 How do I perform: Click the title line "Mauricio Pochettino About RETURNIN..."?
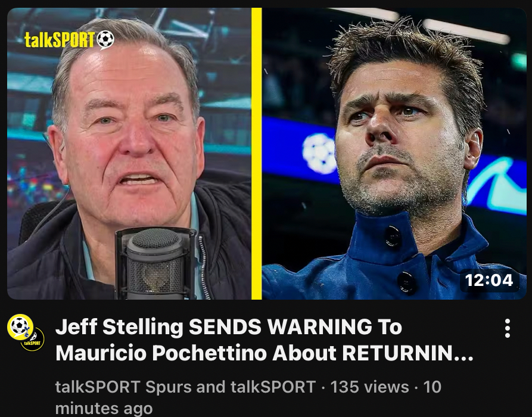265,353
